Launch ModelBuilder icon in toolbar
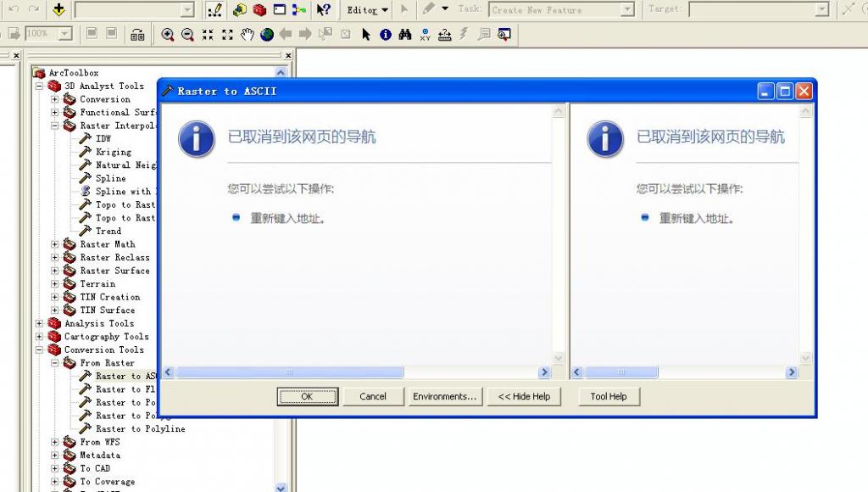Viewport: 868px width, 492px height. [x=299, y=9]
